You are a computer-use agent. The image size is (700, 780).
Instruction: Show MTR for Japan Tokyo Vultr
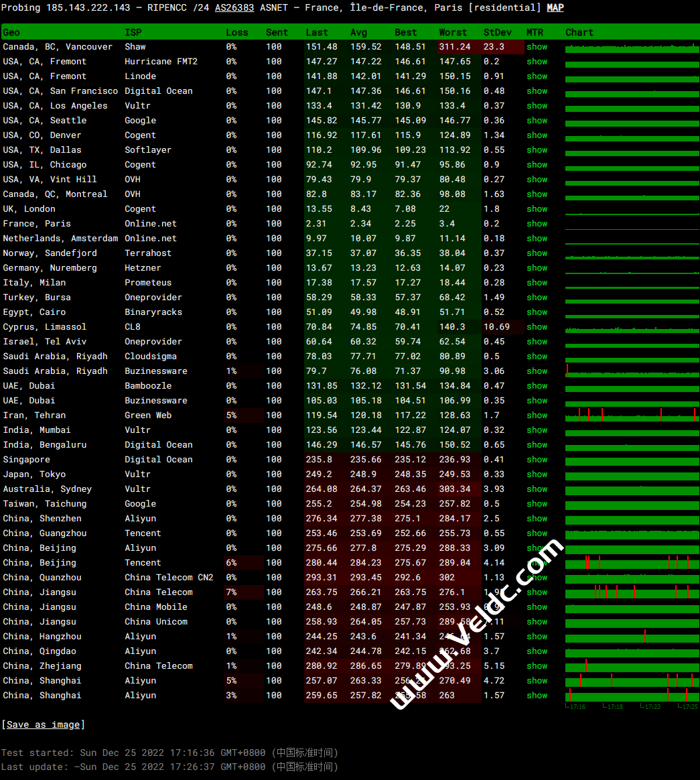pyautogui.click(x=537, y=474)
